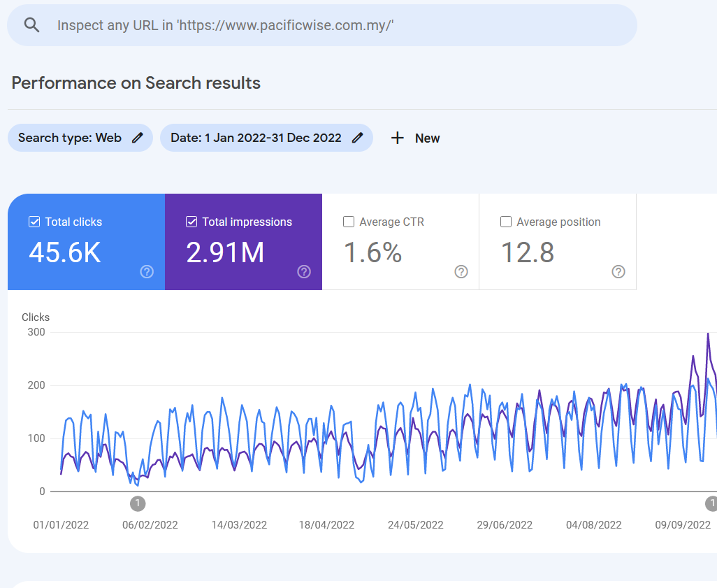Open the Search type: Web filter chip
Screen dimensions: 717x588
80,138
